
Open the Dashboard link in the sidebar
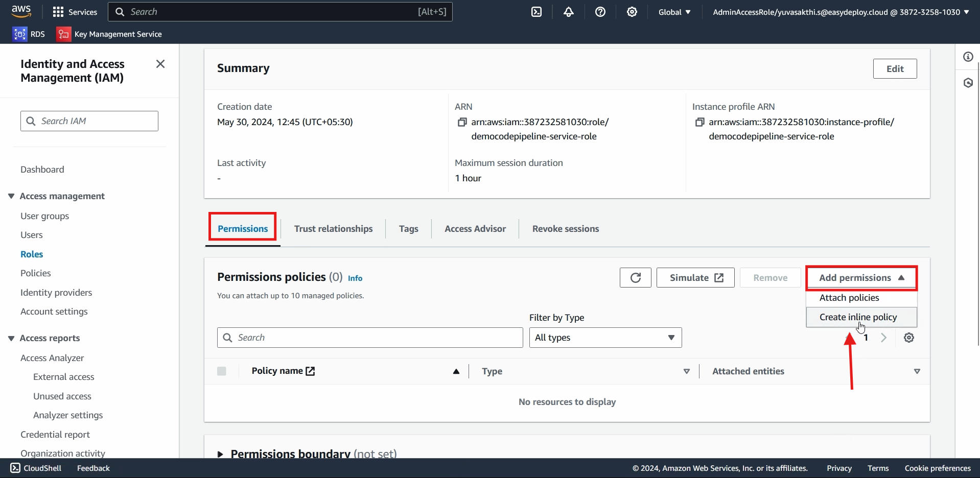pyautogui.click(x=42, y=170)
